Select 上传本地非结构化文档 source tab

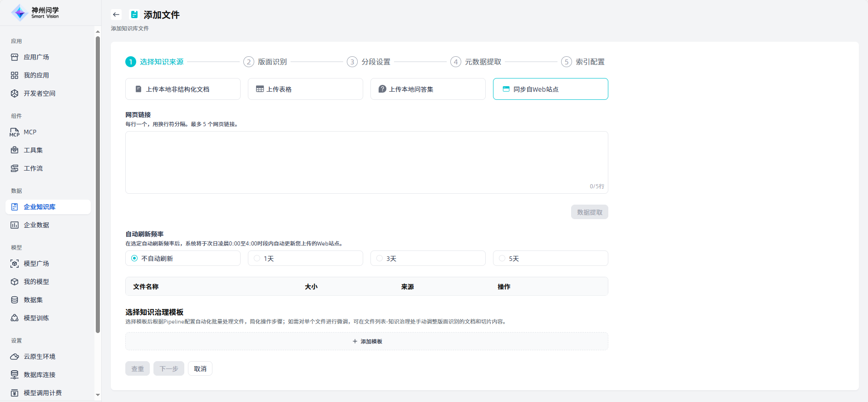(182, 89)
